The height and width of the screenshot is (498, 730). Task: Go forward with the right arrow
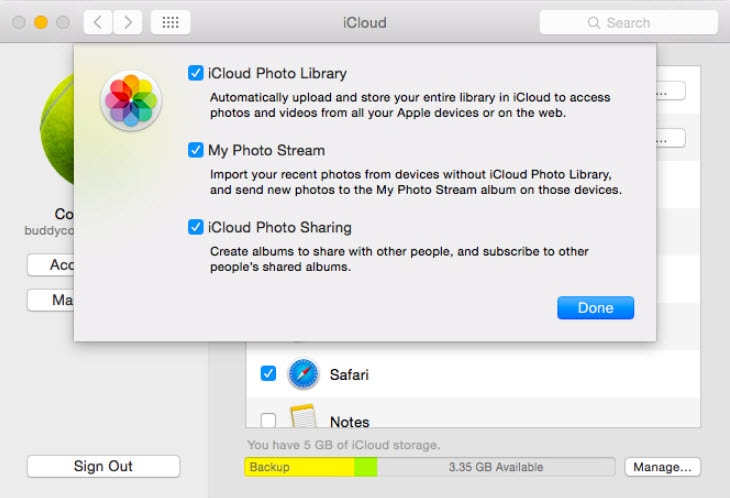(x=127, y=22)
